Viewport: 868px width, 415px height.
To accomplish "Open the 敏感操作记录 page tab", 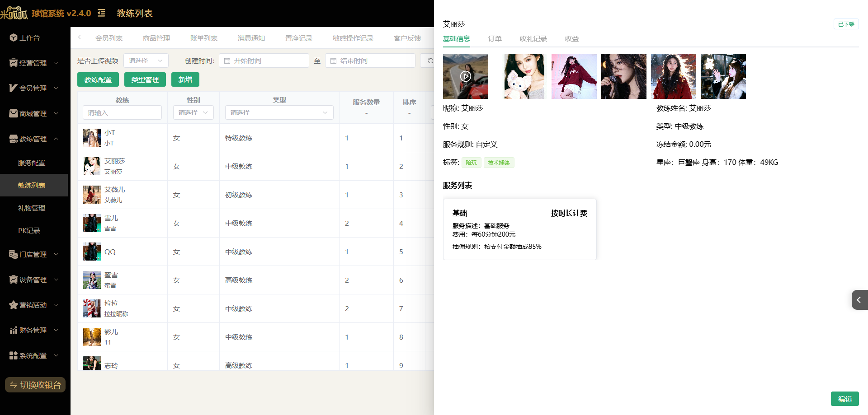I will [x=353, y=38].
